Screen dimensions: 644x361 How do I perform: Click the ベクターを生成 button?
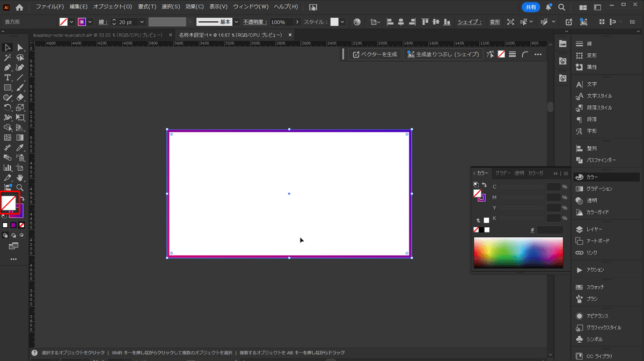[375, 54]
